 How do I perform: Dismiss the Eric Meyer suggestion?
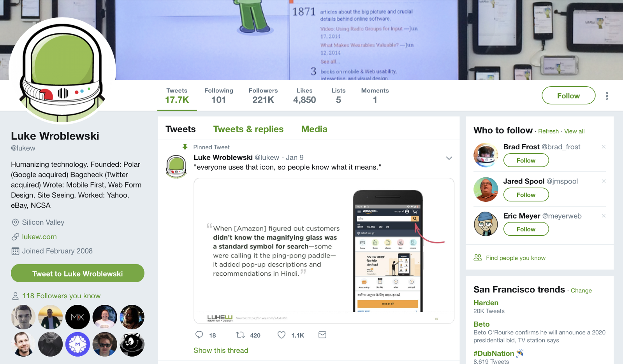coord(604,216)
